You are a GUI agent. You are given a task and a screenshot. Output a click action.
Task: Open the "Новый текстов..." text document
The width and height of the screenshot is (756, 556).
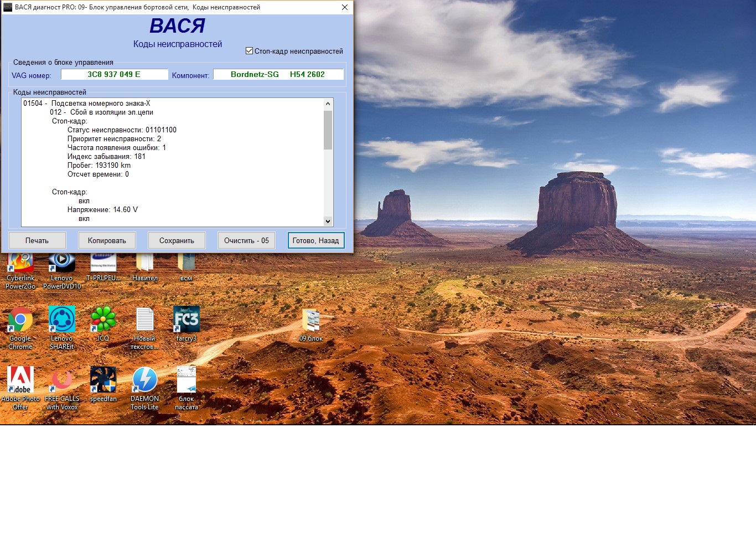pyautogui.click(x=145, y=320)
